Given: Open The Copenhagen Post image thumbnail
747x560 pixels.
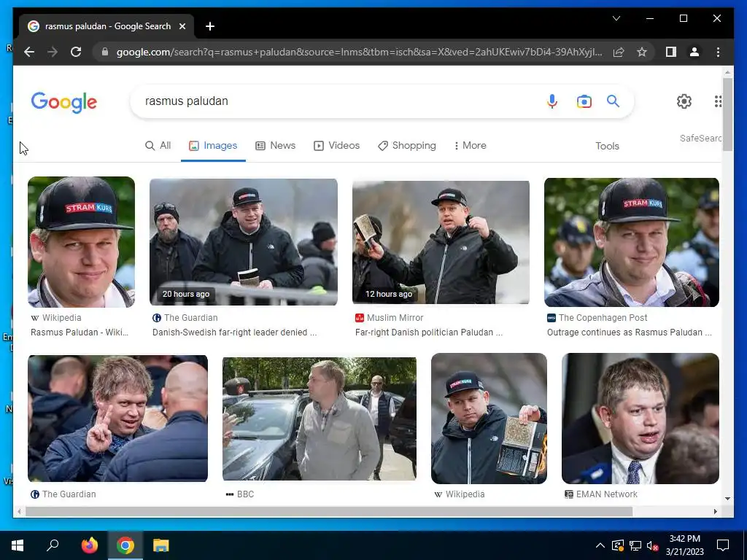Looking at the screenshot, I should pos(632,242).
